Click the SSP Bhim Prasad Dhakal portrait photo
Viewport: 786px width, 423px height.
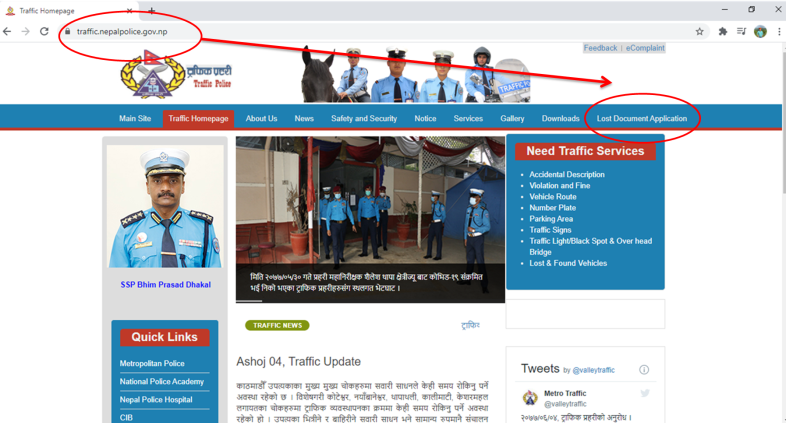pyautogui.click(x=165, y=207)
